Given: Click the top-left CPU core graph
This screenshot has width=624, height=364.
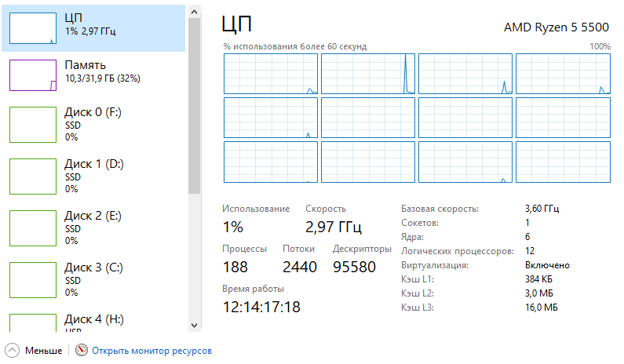Looking at the screenshot, I should pyautogui.click(x=270, y=75).
